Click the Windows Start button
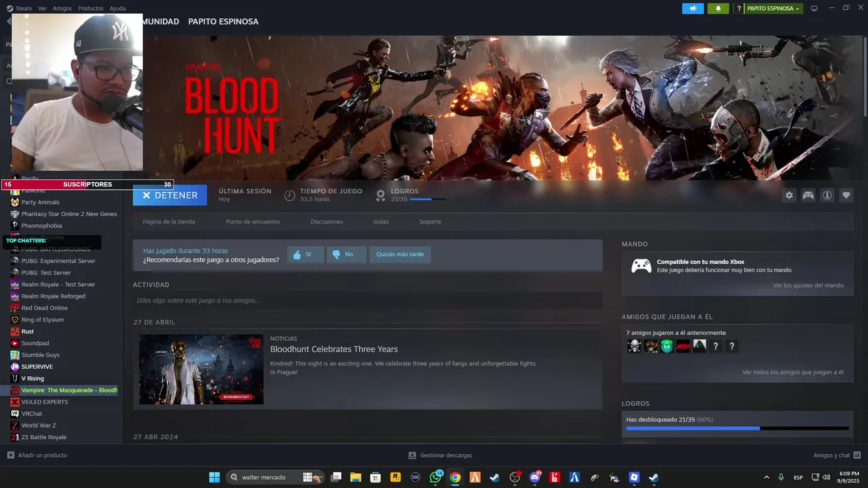 (x=214, y=477)
